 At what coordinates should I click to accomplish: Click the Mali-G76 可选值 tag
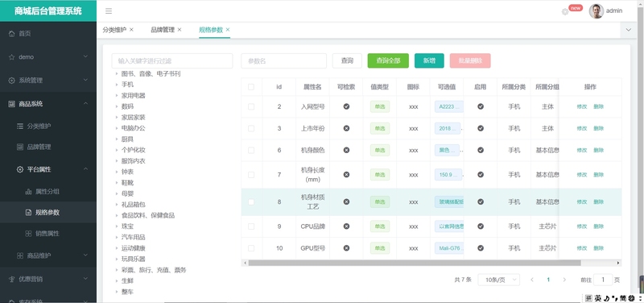(449, 248)
